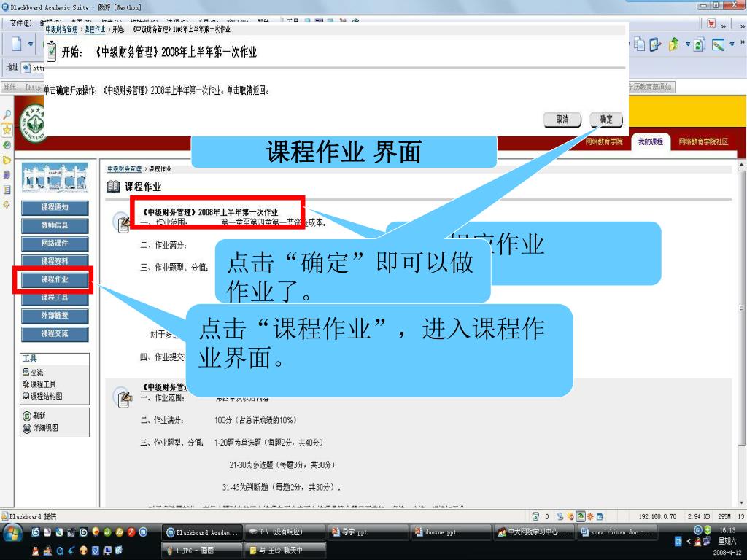Click the 确定 button to start the assignment
Image resolution: width=747 pixels, height=560 pixels.
point(605,120)
